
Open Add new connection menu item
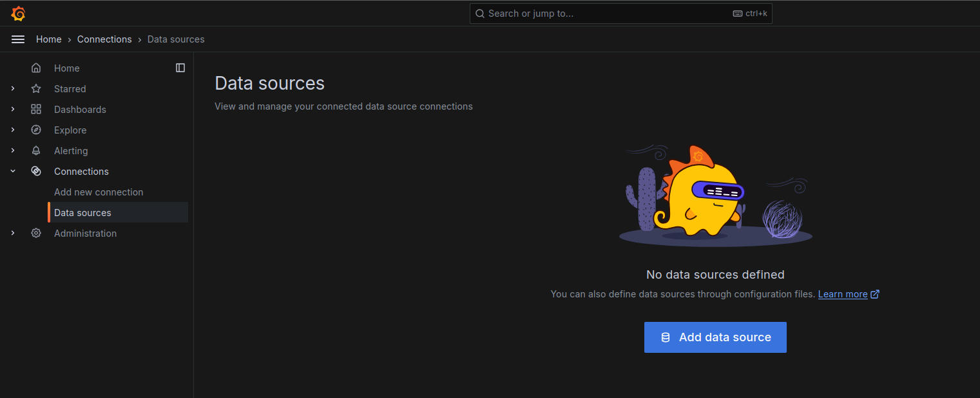[x=99, y=192]
